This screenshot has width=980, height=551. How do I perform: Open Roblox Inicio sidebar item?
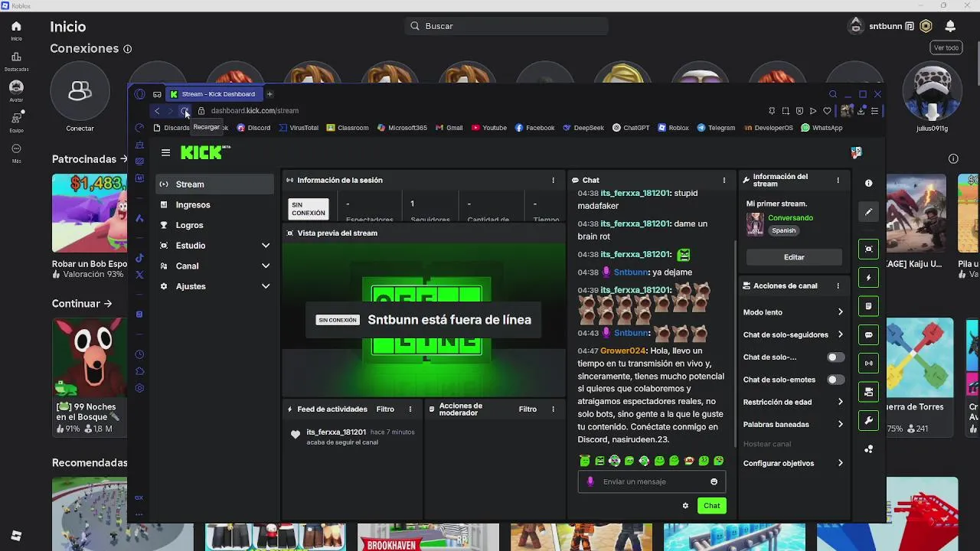pyautogui.click(x=16, y=31)
